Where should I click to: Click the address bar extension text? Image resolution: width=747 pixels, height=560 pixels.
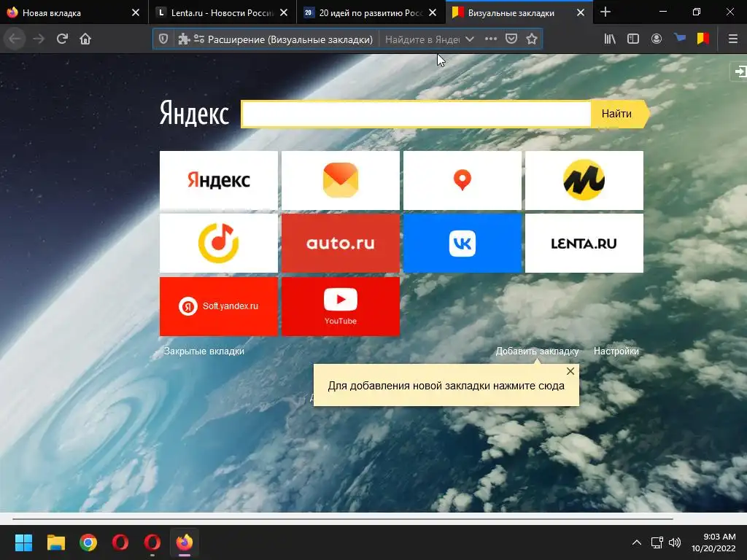[x=290, y=39]
